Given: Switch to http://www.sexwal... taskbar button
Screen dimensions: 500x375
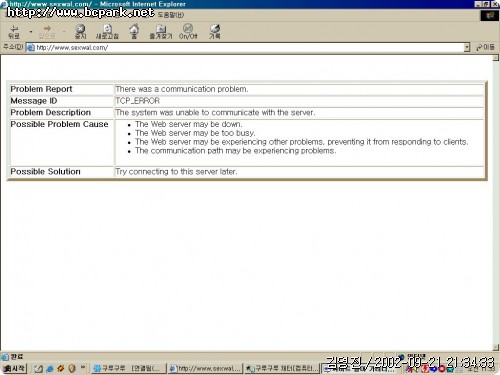Looking at the screenshot, I should tap(206, 368).
